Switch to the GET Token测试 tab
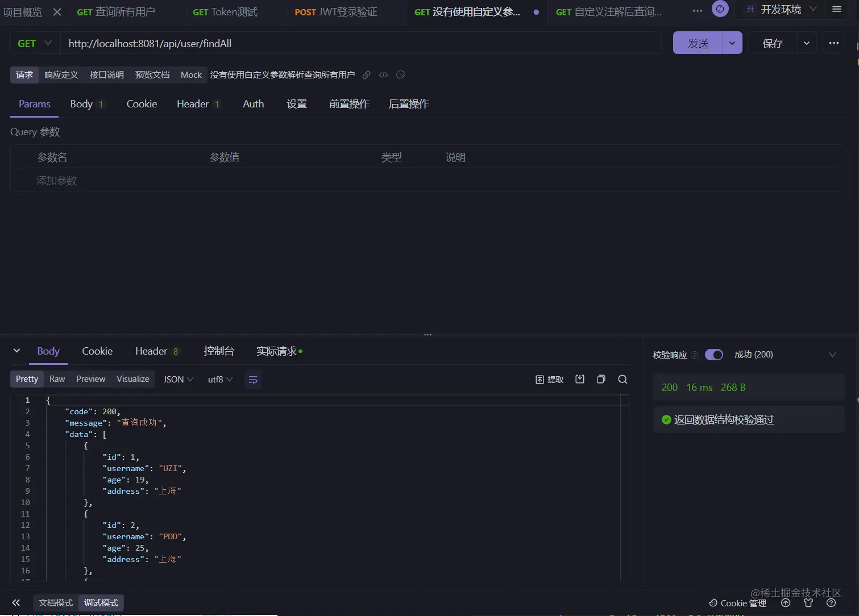 [225, 12]
